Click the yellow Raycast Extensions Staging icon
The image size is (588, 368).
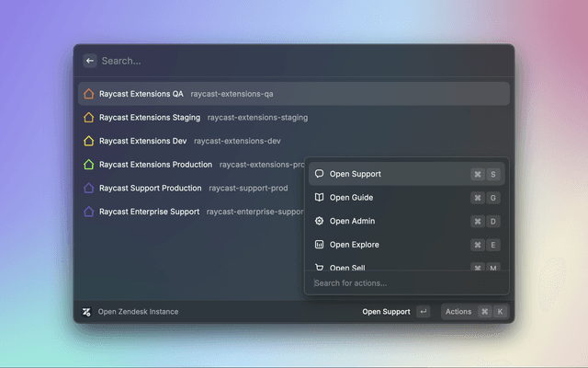(88, 118)
